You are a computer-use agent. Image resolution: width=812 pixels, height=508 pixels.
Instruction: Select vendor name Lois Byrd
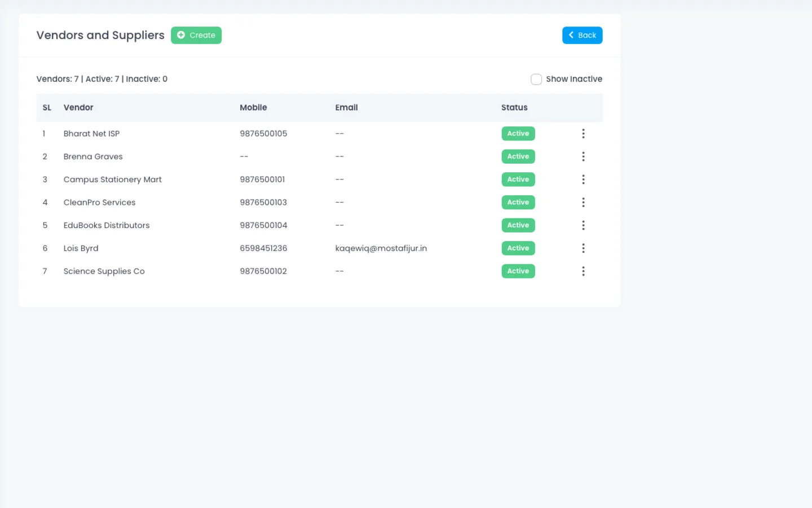tap(81, 248)
